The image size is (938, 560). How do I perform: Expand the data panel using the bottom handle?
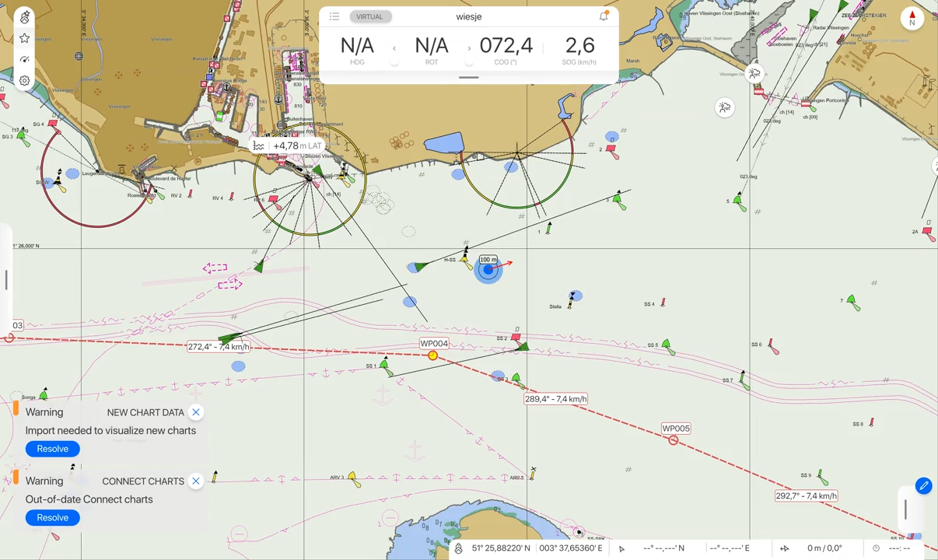(469, 78)
